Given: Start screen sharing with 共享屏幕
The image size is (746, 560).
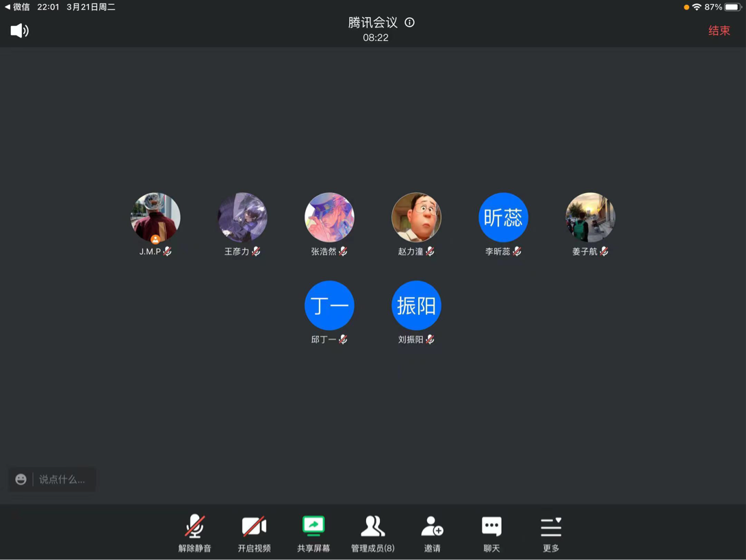Looking at the screenshot, I should click(x=313, y=533).
